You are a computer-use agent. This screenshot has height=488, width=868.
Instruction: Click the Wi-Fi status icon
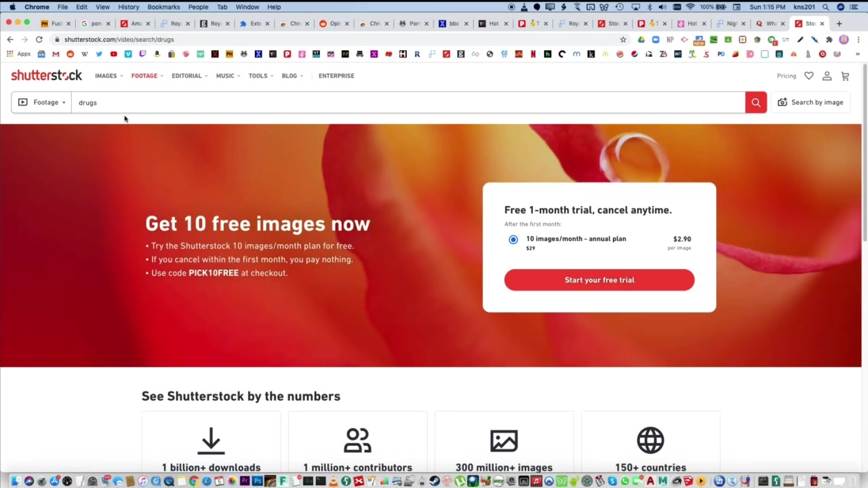tap(690, 7)
